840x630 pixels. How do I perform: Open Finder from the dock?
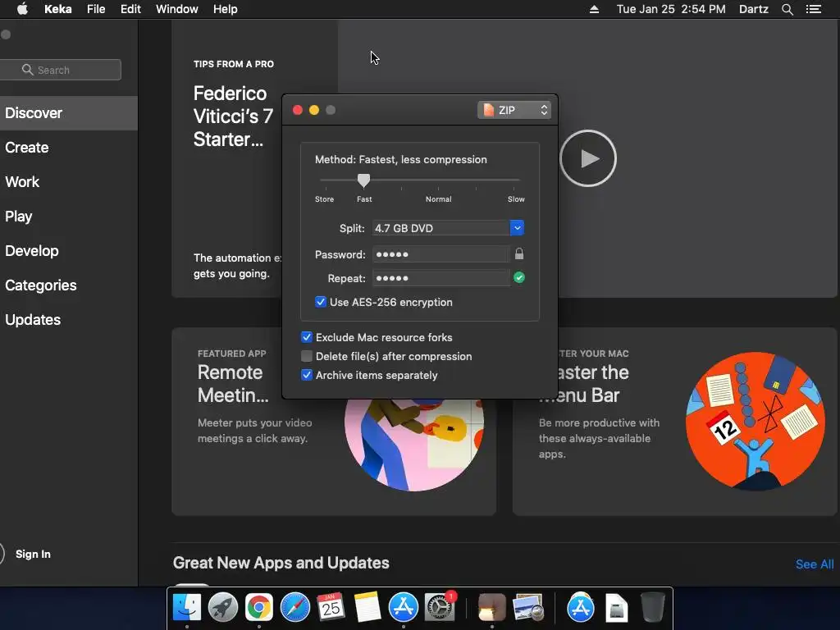(187, 607)
